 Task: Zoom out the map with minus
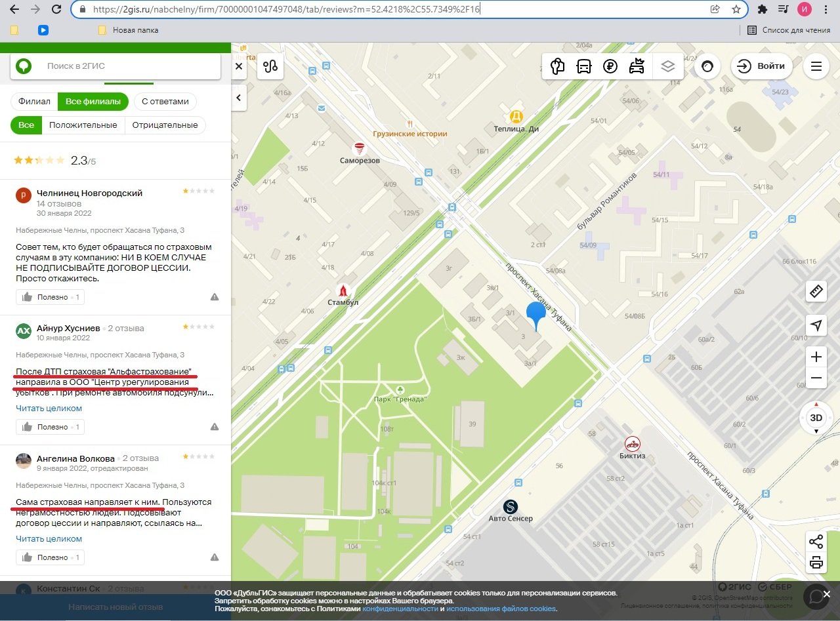click(816, 378)
